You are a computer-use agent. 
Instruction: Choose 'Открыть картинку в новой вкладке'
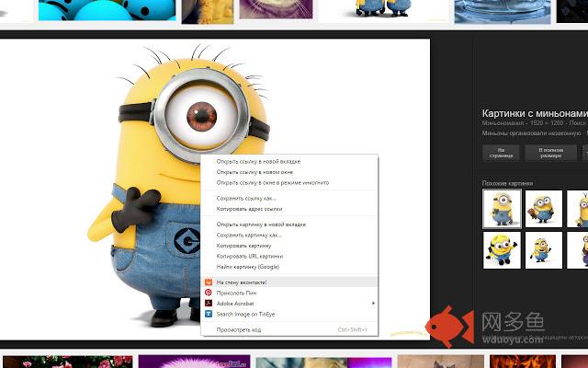pos(261,224)
